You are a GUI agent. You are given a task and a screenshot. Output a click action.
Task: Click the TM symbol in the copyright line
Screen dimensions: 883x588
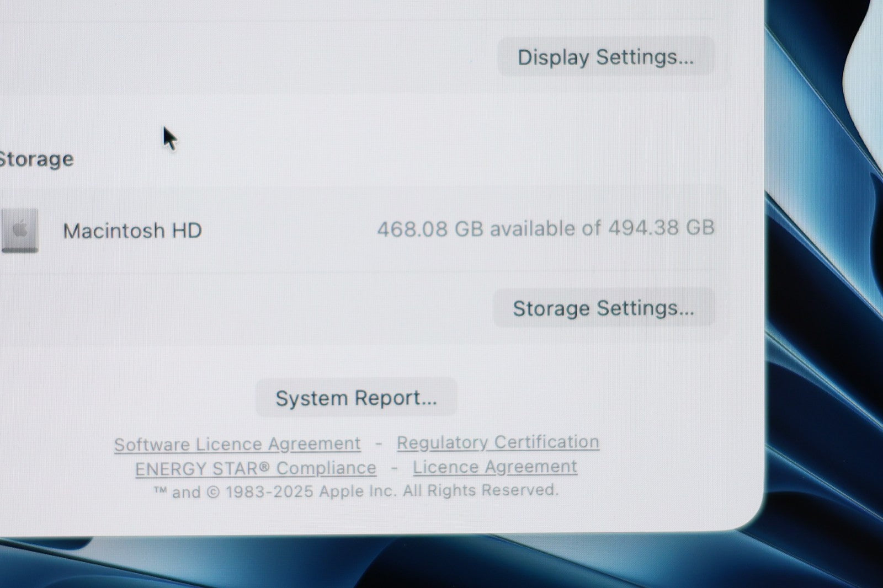tap(160, 490)
